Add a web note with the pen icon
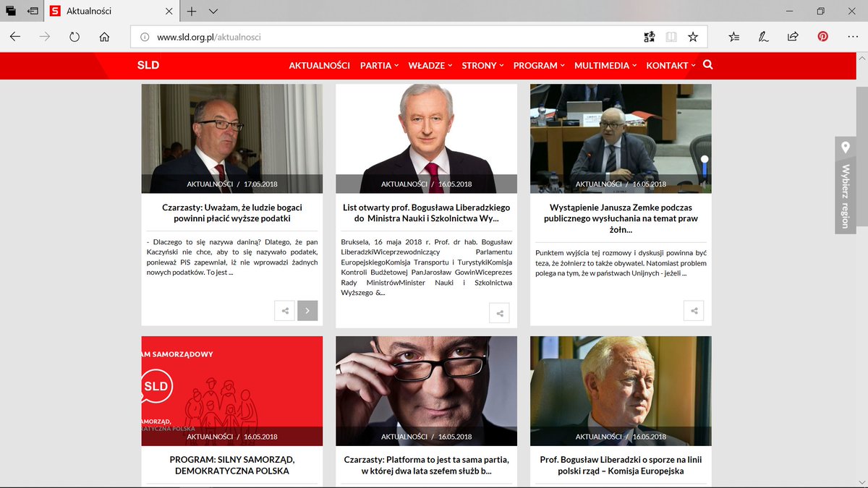Image resolution: width=868 pixels, height=488 pixels. tap(762, 35)
